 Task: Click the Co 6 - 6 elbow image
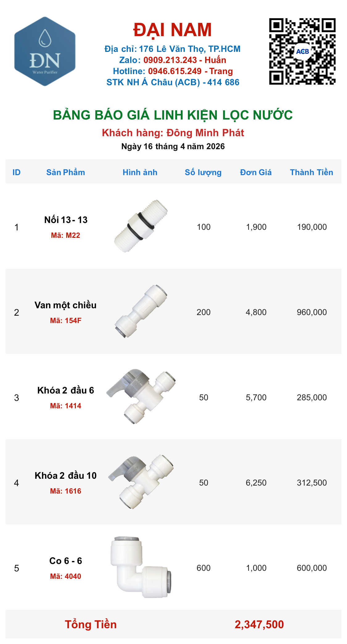[x=141, y=567]
